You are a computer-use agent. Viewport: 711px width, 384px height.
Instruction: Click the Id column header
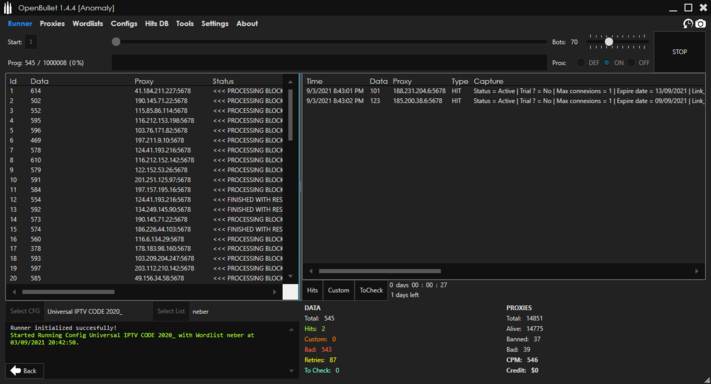pyautogui.click(x=13, y=81)
